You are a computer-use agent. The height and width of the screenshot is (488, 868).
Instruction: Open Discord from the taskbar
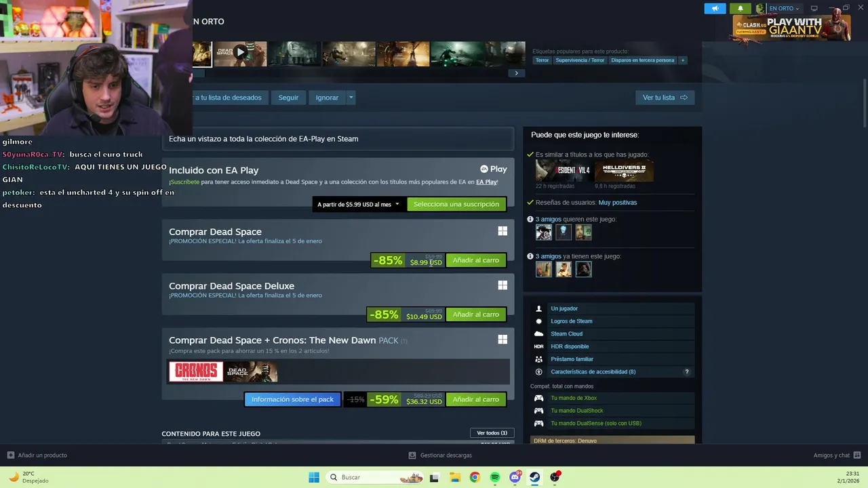point(515,477)
